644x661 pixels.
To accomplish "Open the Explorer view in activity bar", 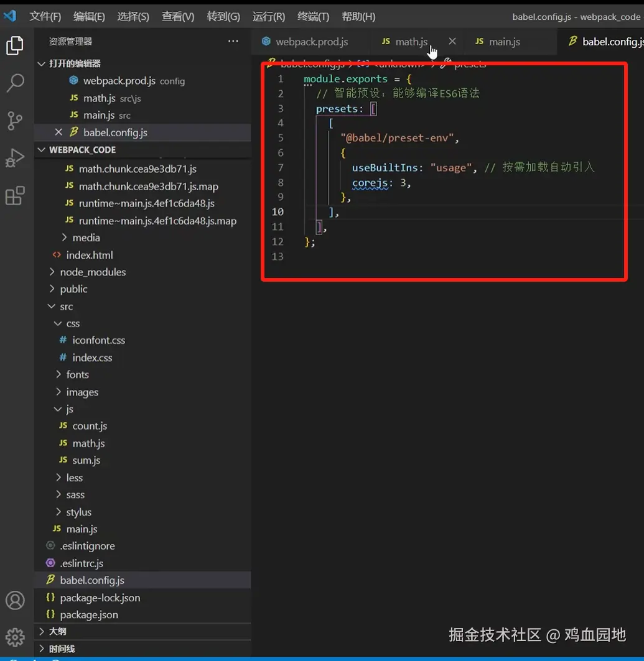I will 15,45.
